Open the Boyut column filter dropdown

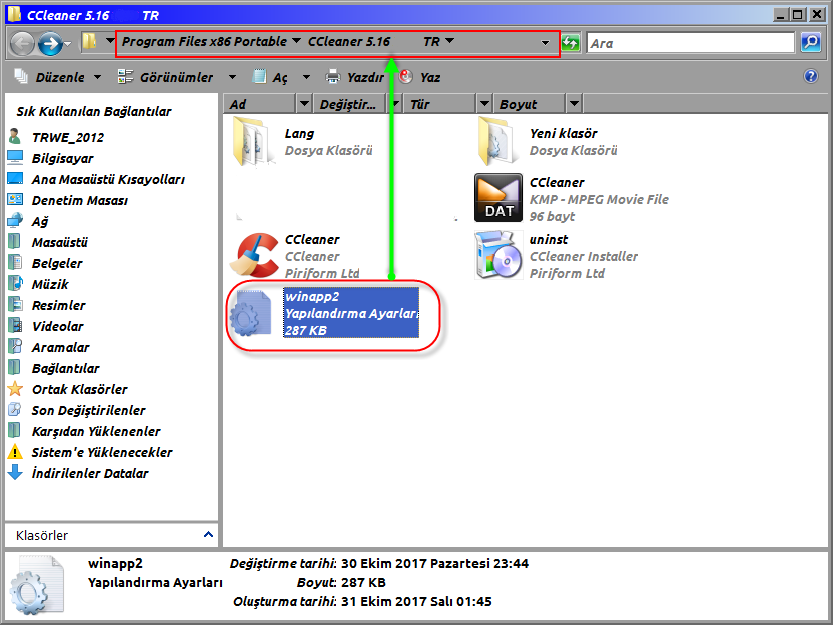[x=574, y=104]
